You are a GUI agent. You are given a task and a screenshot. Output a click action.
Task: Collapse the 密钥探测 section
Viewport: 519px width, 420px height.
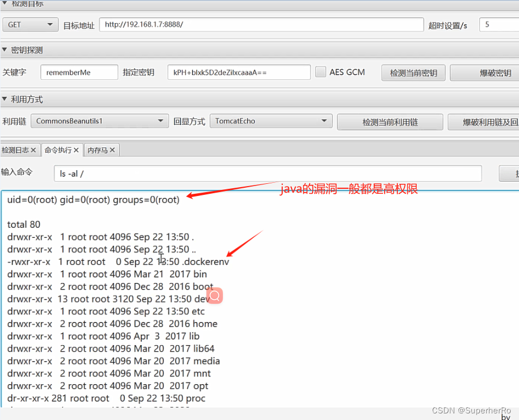[4, 50]
